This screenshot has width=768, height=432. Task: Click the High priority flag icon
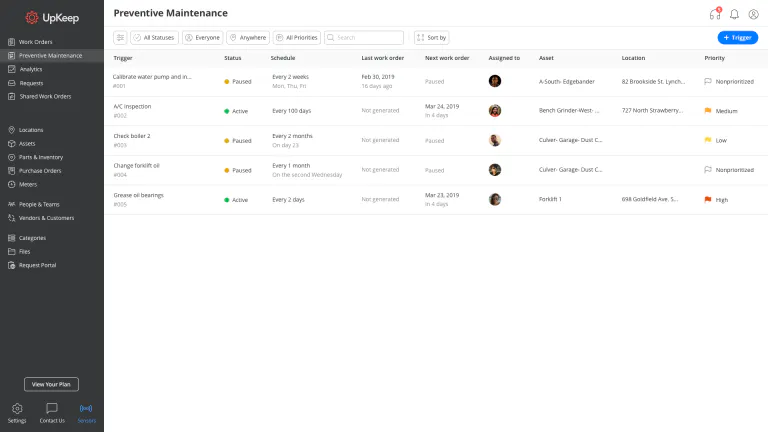tap(708, 199)
